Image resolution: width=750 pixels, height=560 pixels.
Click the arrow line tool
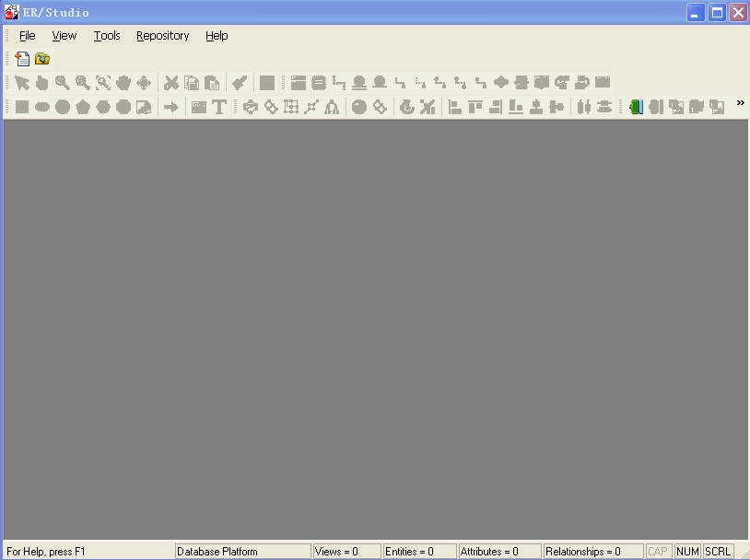tap(170, 107)
